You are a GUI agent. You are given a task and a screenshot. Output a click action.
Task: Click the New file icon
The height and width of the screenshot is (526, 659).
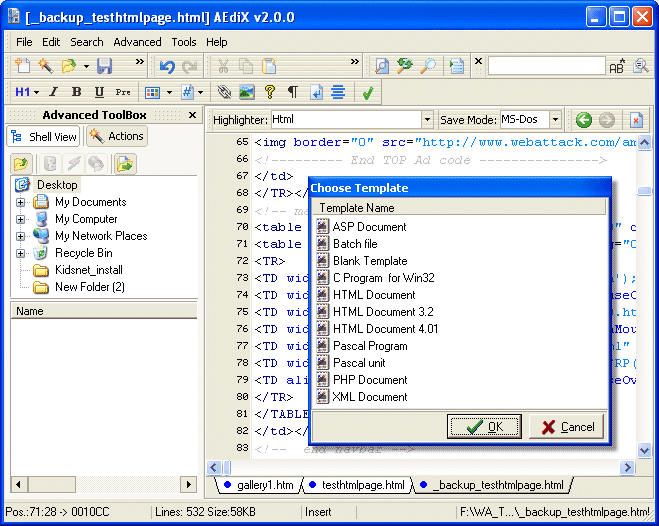(x=22, y=66)
